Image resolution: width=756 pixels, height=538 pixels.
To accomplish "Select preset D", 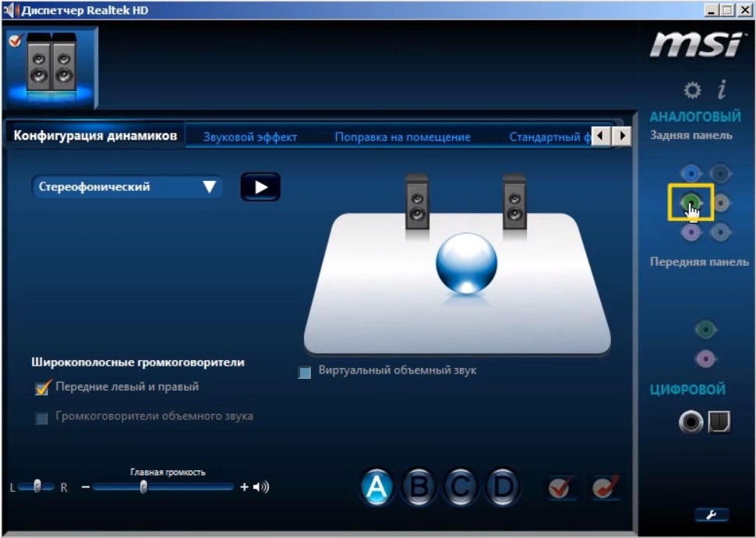I will coord(503,487).
